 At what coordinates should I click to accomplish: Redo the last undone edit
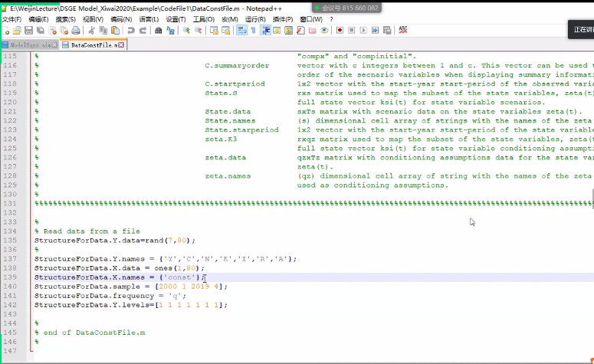tap(143, 31)
